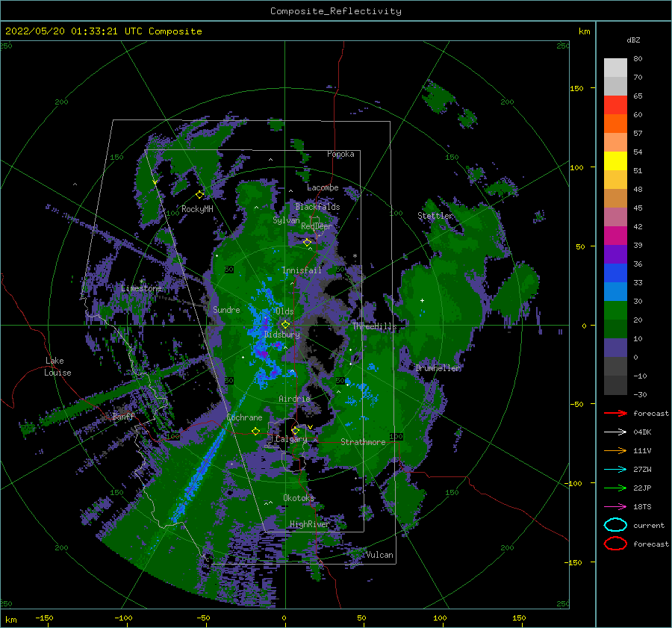Select the light gray 80 dBZ swatch

click(x=615, y=67)
